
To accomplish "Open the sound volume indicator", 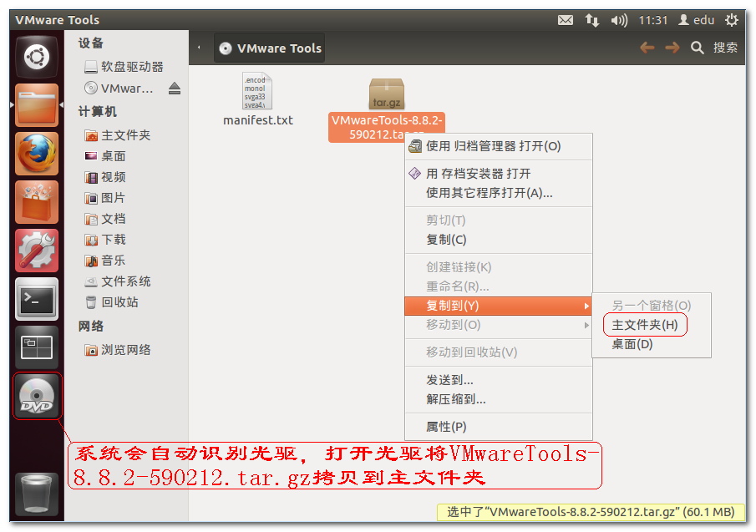I will tap(619, 20).
